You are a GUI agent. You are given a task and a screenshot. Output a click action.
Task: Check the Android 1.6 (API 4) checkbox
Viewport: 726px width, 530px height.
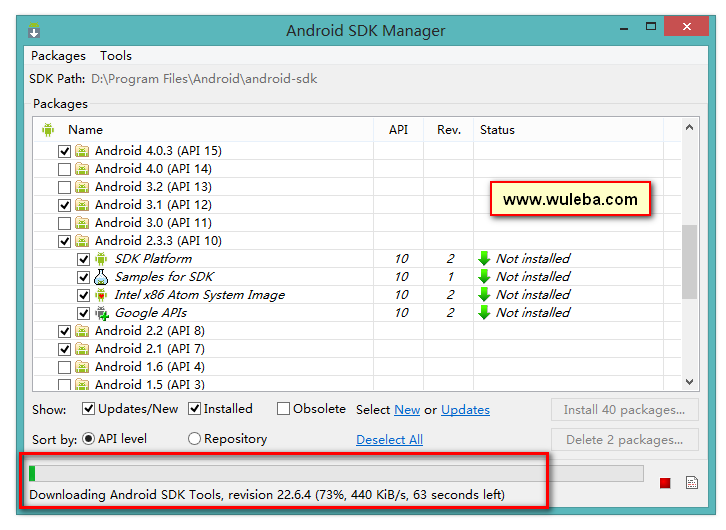pyautogui.click(x=64, y=368)
